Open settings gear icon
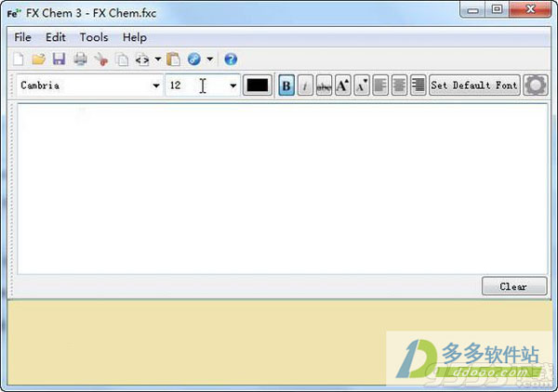The width and height of the screenshot is (558, 392). 536,85
